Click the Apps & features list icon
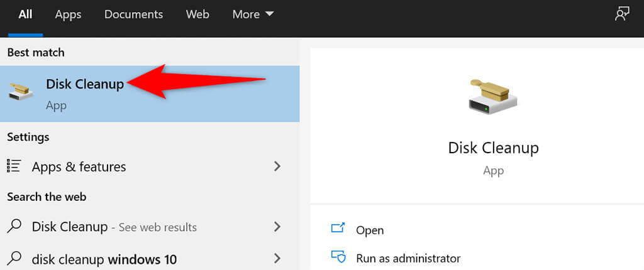The width and height of the screenshot is (644, 270). [14, 166]
